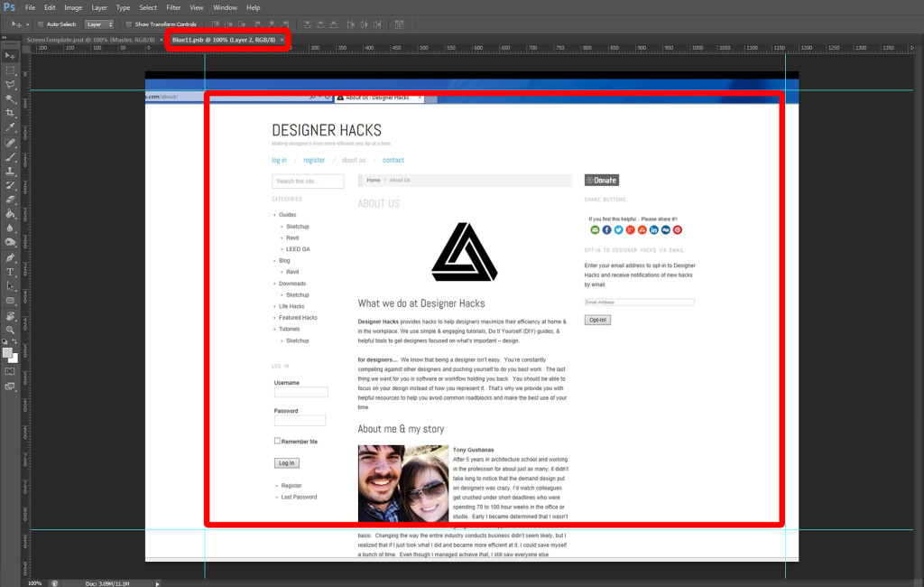Open the Edit menu

coord(50,7)
